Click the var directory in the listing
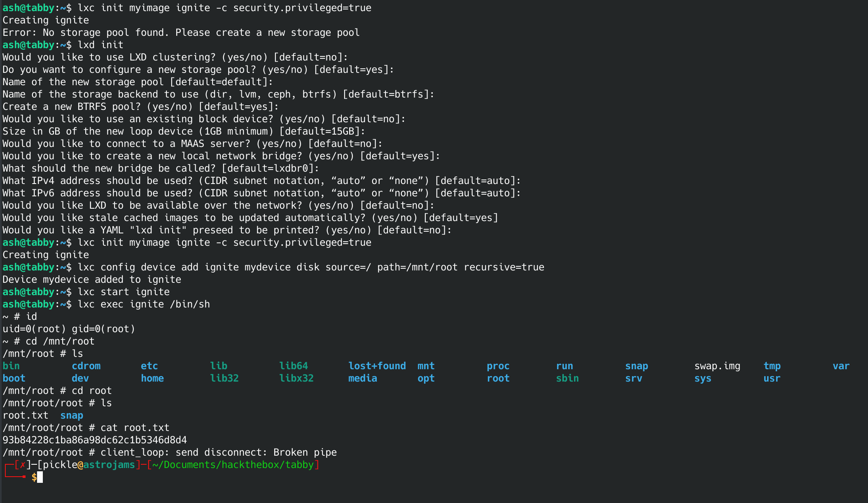This screenshot has height=503, width=868. click(840, 366)
